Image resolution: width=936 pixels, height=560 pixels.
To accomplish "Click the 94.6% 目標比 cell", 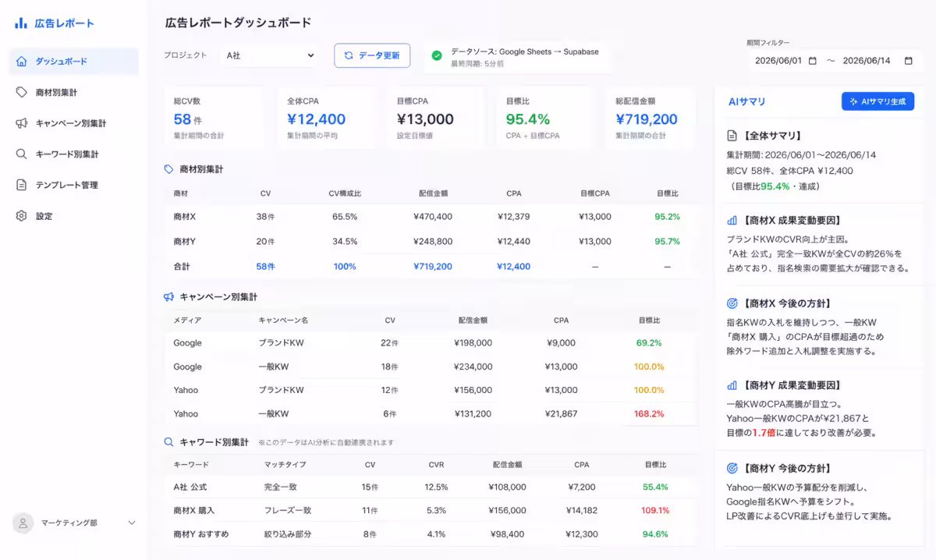I will [x=655, y=534].
